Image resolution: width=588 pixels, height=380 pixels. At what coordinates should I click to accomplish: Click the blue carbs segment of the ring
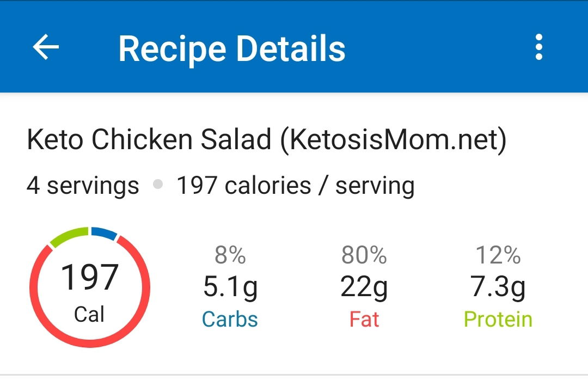click(105, 232)
